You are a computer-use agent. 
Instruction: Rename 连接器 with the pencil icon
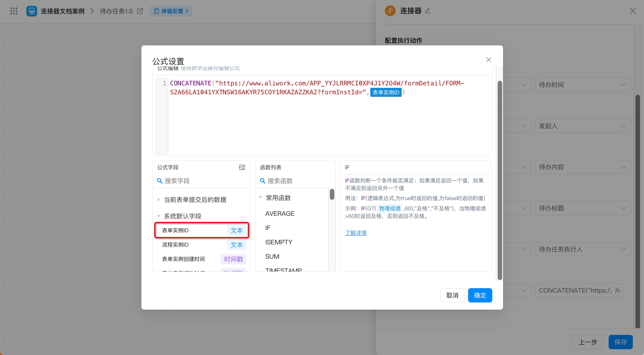(x=428, y=11)
